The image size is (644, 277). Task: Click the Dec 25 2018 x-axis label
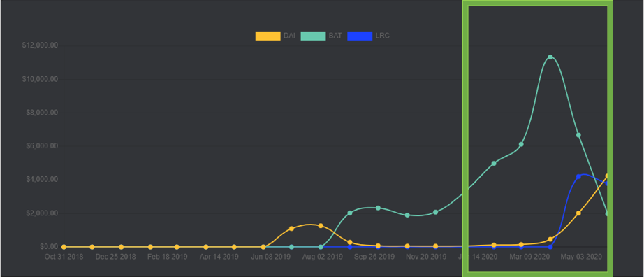[x=116, y=257]
